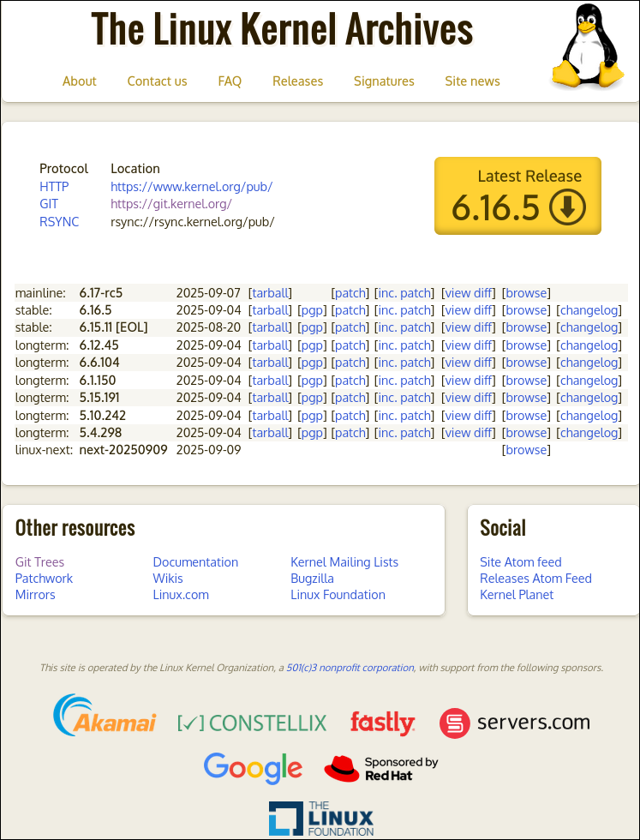The image size is (640, 840).
Task: Download the mainline 6.17-rc5 tarball
Action: (x=270, y=293)
